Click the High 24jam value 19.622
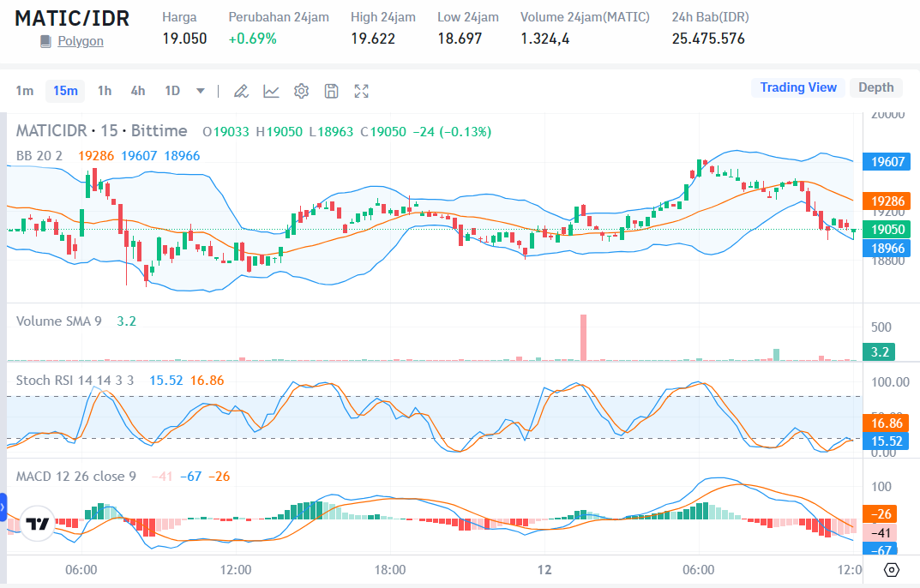This screenshot has width=920, height=588. [x=373, y=39]
